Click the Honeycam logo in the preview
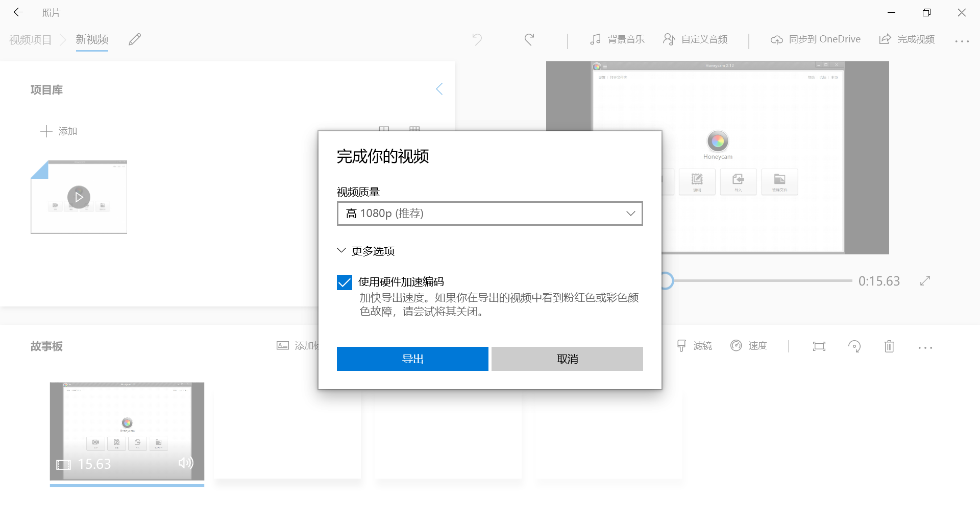This screenshot has height=521, width=980. [x=718, y=141]
